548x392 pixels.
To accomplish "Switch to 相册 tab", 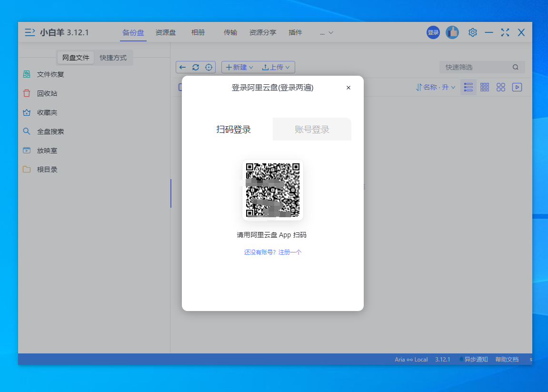I will coord(198,32).
